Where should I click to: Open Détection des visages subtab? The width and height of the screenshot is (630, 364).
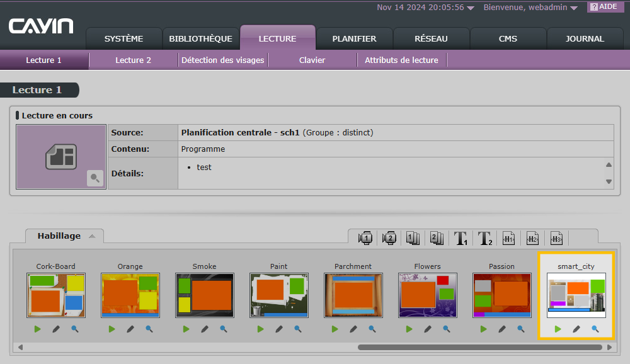pyautogui.click(x=223, y=60)
